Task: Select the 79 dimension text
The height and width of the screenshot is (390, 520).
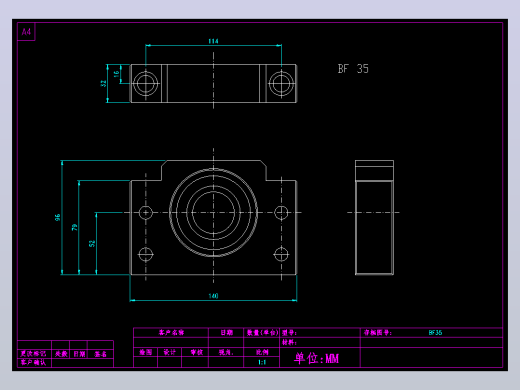Action: click(74, 227)
